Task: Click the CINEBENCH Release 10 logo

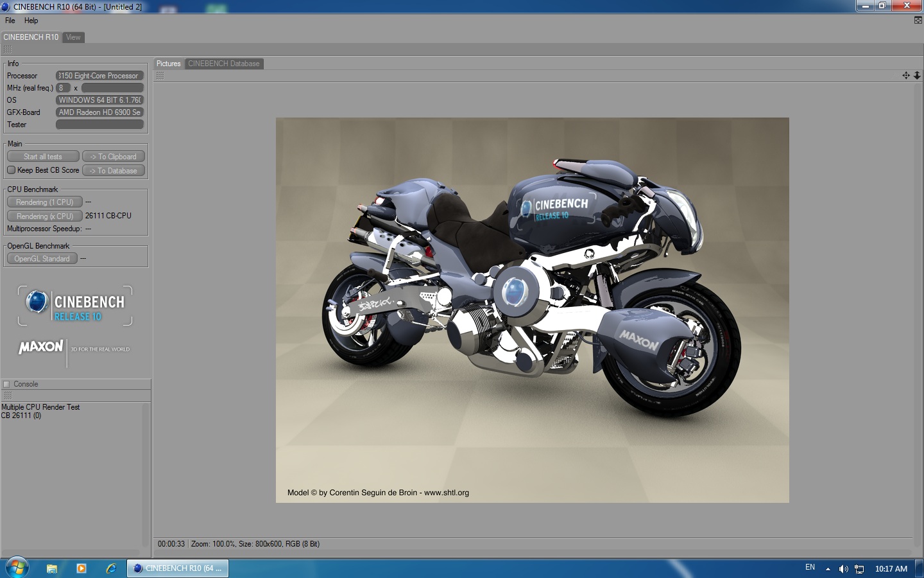Action: [x=75, y=306]
